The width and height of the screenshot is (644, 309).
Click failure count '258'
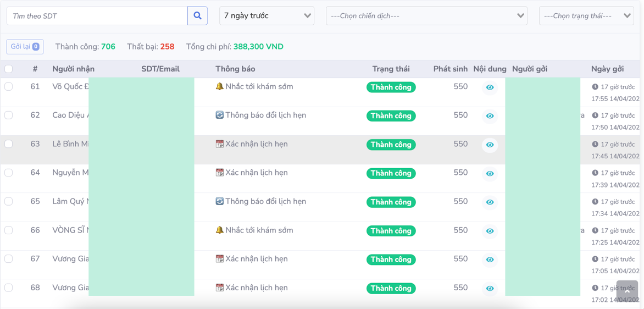pos(167,47)
